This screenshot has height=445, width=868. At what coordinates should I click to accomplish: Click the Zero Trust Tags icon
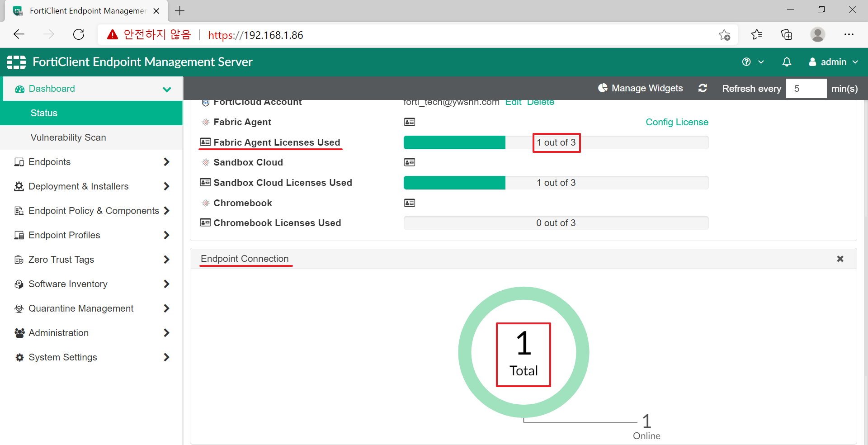(x=19, y=260)
